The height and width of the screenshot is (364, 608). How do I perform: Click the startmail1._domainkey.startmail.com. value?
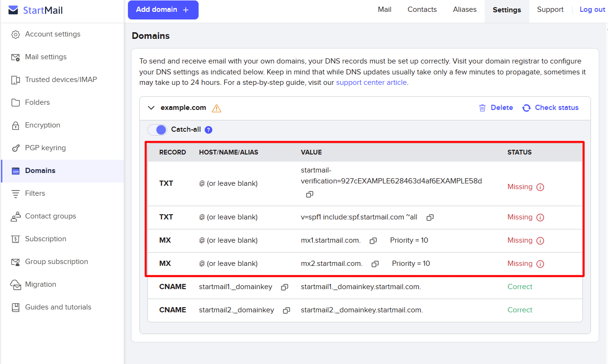(361, 287)
